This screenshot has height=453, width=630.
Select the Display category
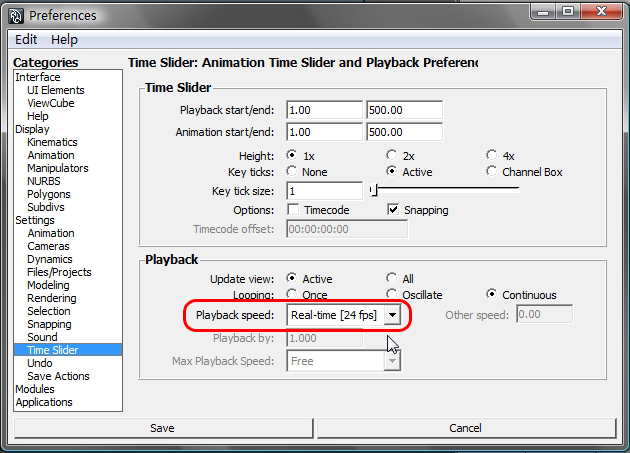[32, 129]
